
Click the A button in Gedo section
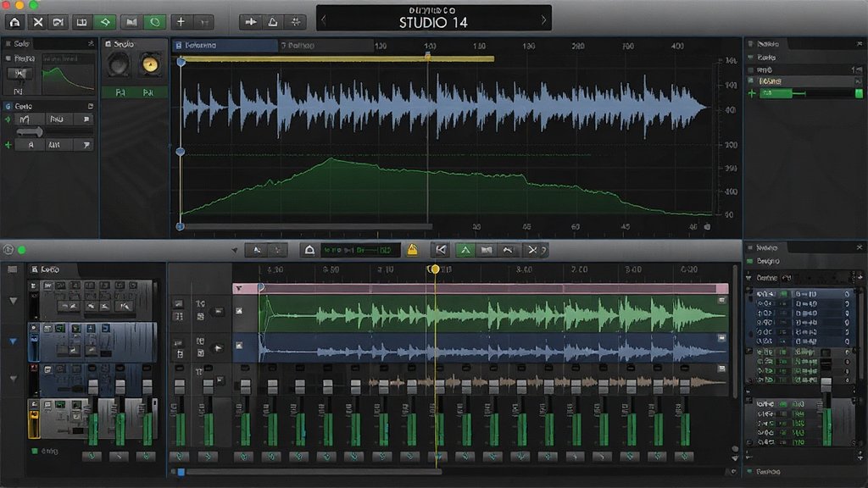31,145
